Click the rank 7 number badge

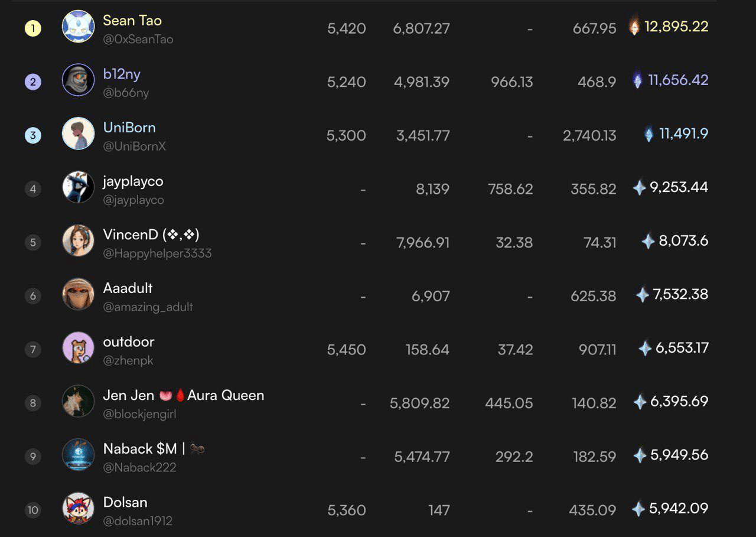[x=33, y=349]
